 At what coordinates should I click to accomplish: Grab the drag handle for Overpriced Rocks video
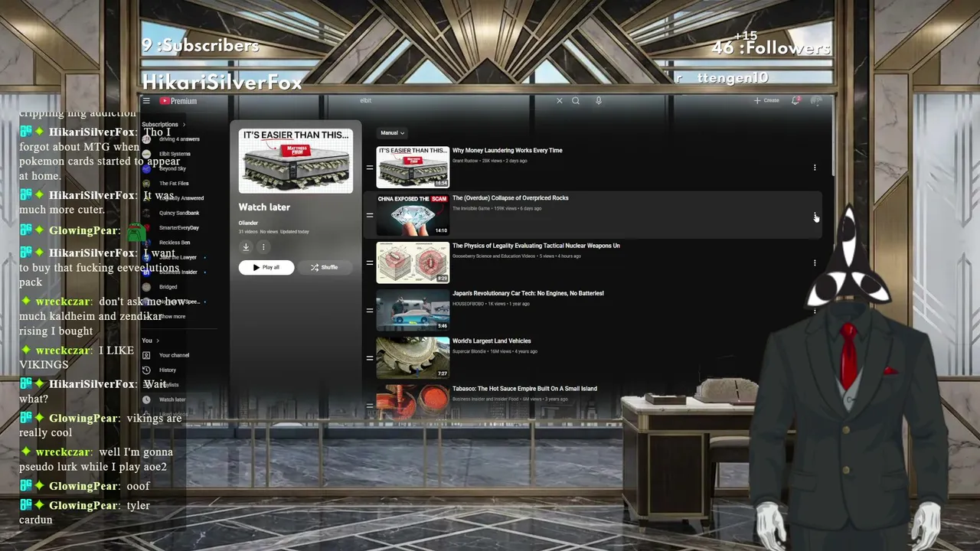(x=370, y=215)
